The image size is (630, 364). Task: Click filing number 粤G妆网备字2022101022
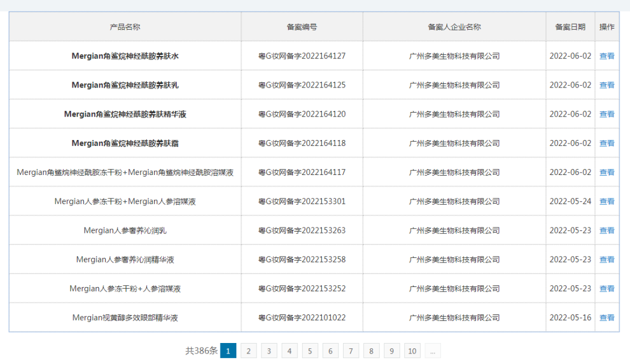click(x=302, y=317)
